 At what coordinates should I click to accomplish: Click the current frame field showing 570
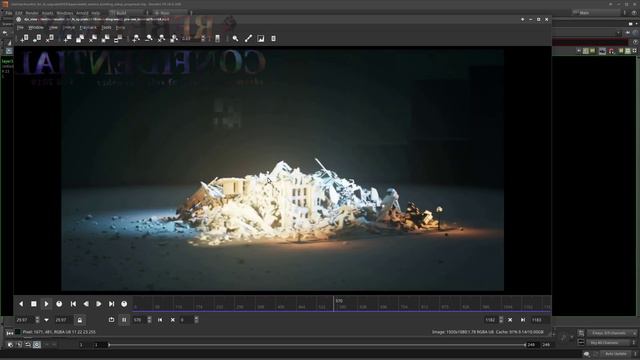pyautogui.click(x=139, y=320)
